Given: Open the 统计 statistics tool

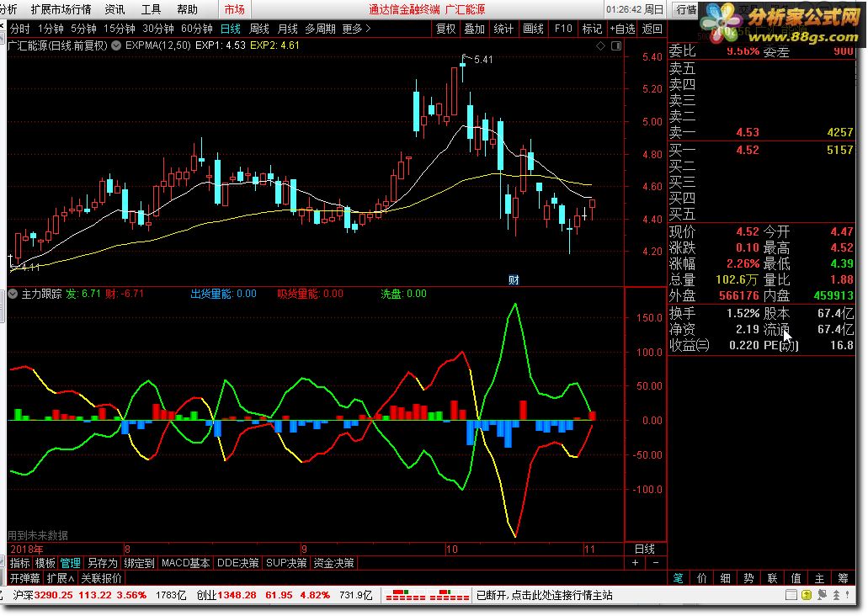Looking at the screenshot, I should coord(503,29).
